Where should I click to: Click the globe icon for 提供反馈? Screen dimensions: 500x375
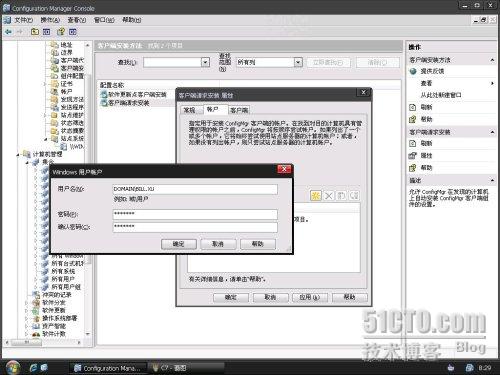413,71
